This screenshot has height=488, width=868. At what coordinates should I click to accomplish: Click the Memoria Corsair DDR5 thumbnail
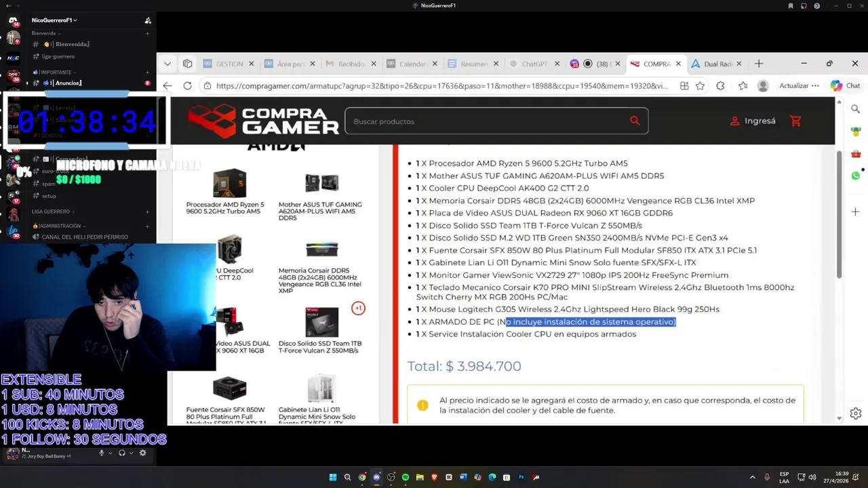[x=321, y=249]
